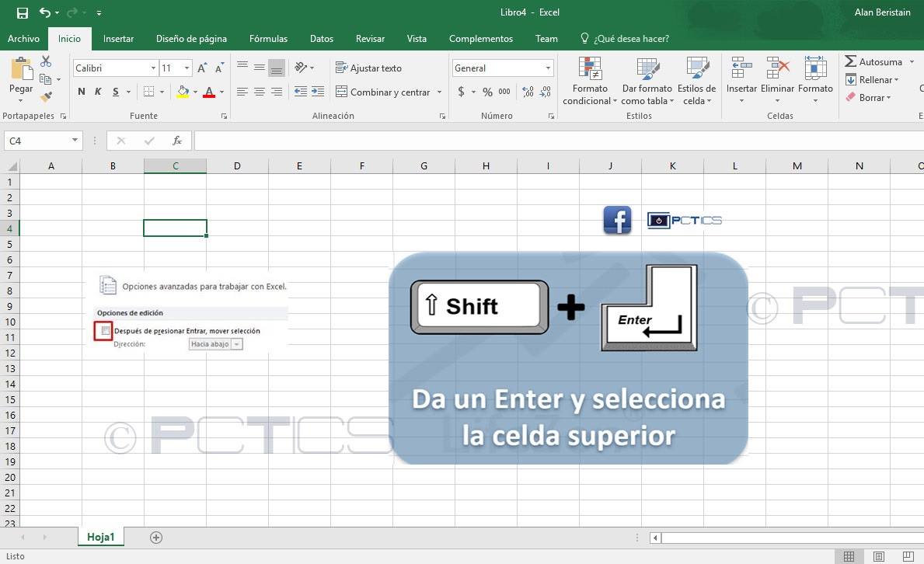The height and width of the screenshot is (564, 924).
Task: Click the font color A icon
Action: [x=208, y=92]
